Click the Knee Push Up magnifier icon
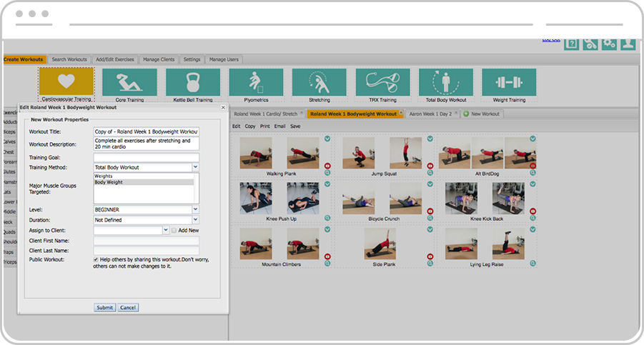The height and width of the screenshot is (345, 644). 327,218
